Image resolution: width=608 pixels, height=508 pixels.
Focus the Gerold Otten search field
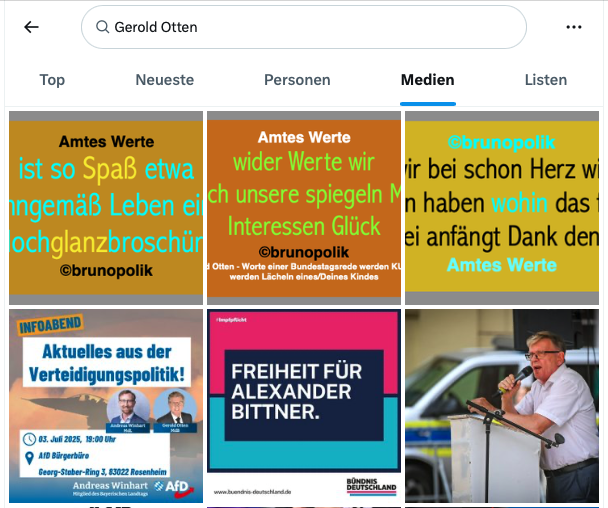(x=304, y=27)
